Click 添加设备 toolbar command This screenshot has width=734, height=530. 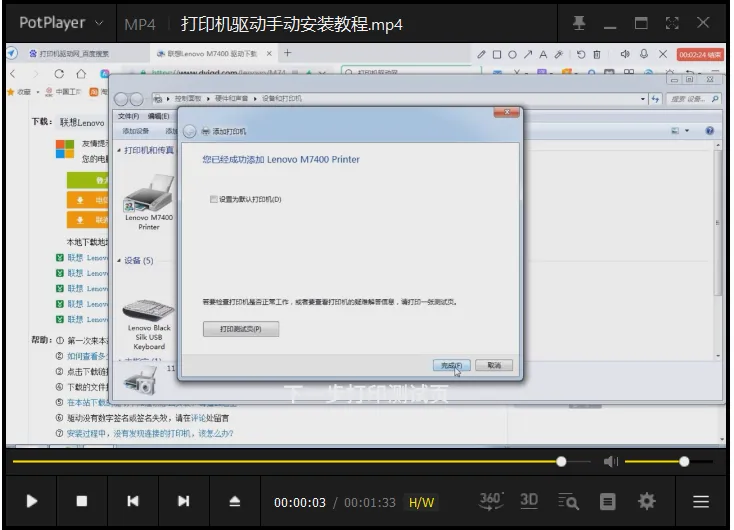(x=136, y=131)
